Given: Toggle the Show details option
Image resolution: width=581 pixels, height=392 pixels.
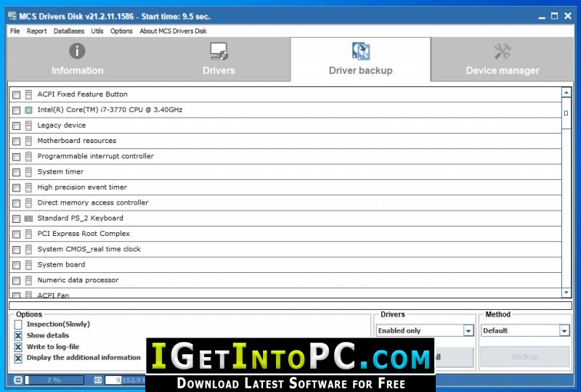Looking at the screenshot, I should coord(18,335).
